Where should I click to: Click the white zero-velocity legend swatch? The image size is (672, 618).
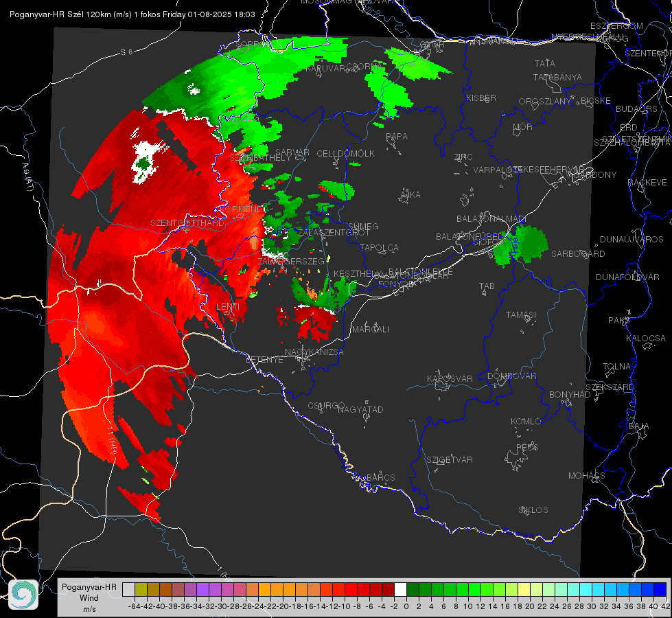400,589
